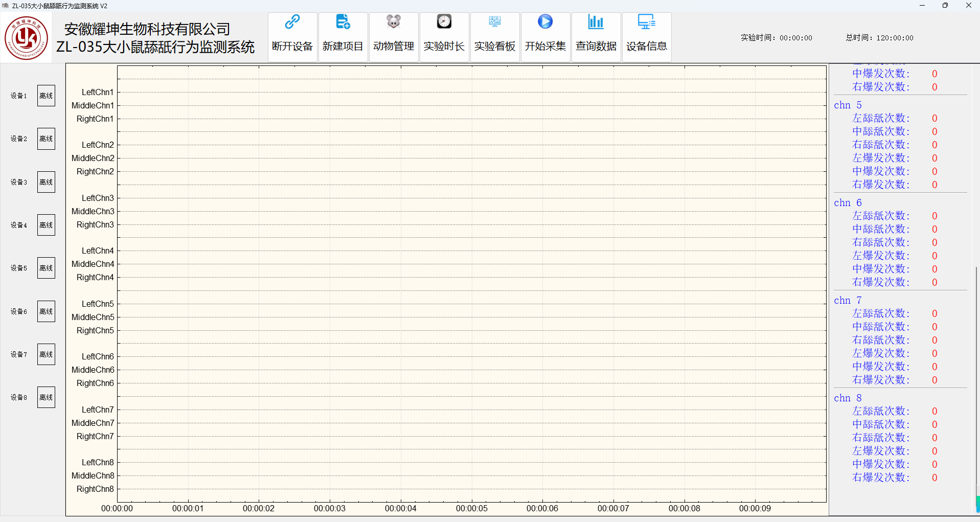
Task: Select the "chn 6" section heading
Action: [848, 203]
